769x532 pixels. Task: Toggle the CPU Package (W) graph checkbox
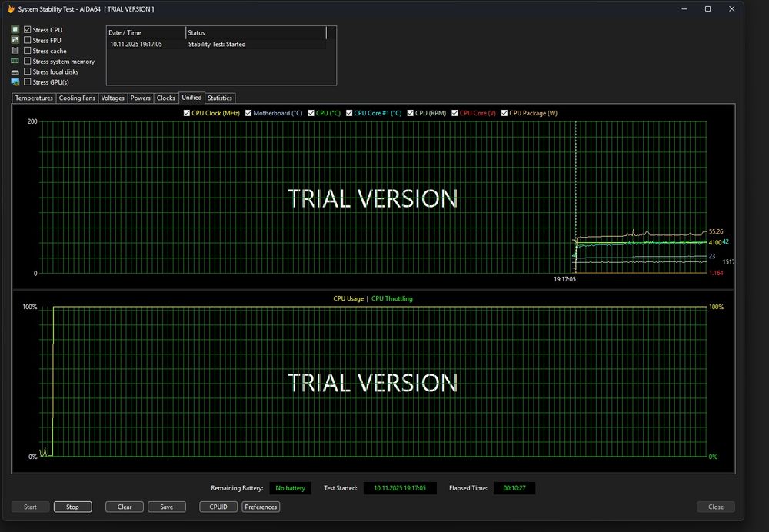click(504, 113)
